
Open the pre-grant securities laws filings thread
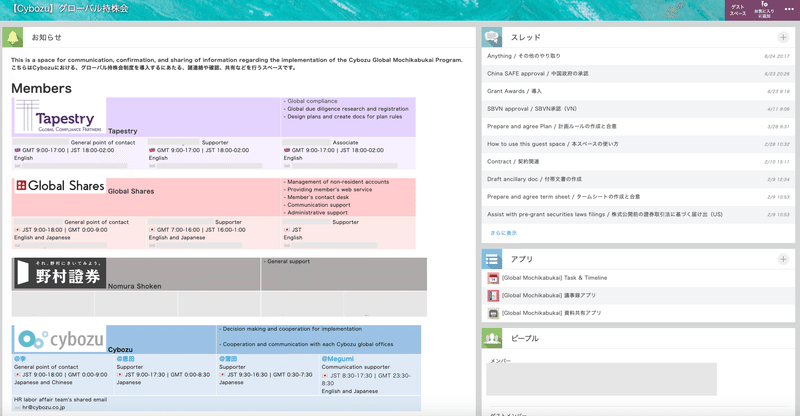605,214
